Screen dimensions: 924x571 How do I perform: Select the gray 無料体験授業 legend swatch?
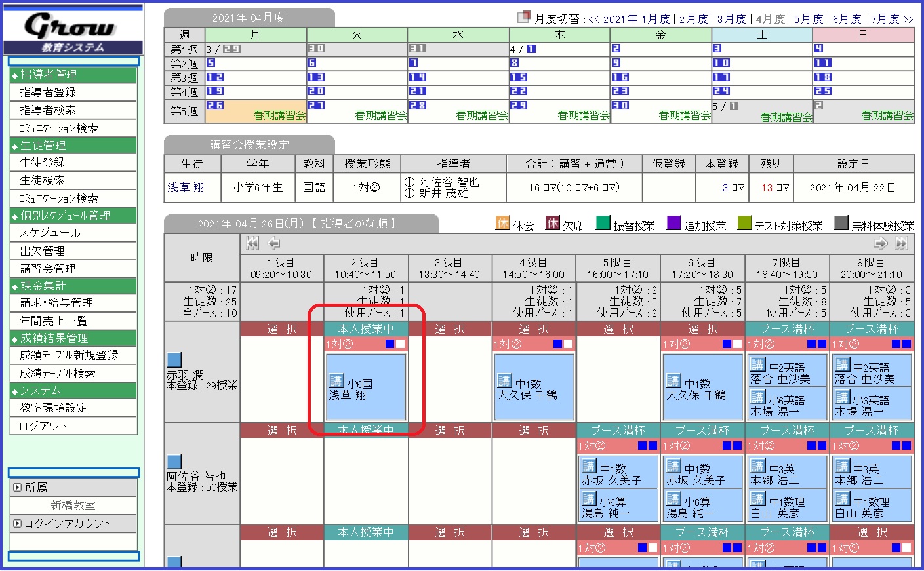pyautogui.click(x=841, y=223)
